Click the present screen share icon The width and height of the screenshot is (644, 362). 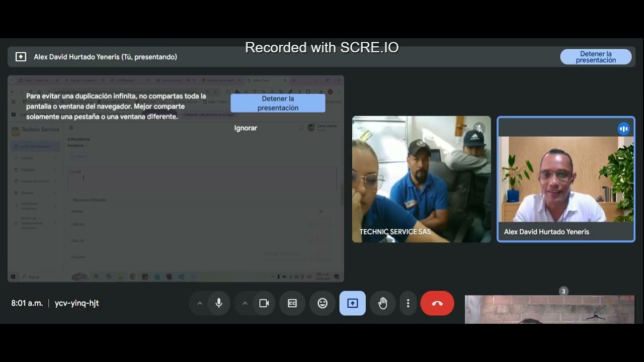pyautogui.click(x=353, y=303)
